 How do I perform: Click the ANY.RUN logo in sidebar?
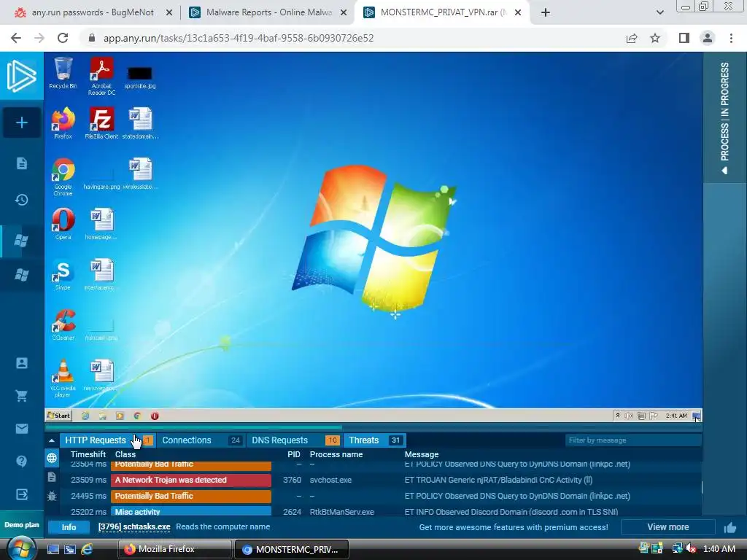tap(21, 76)
